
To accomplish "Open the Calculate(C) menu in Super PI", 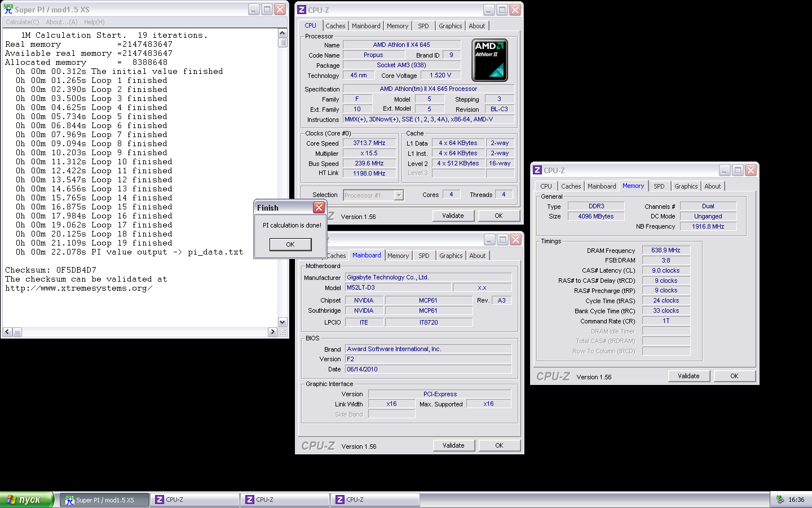I will 23,22.
